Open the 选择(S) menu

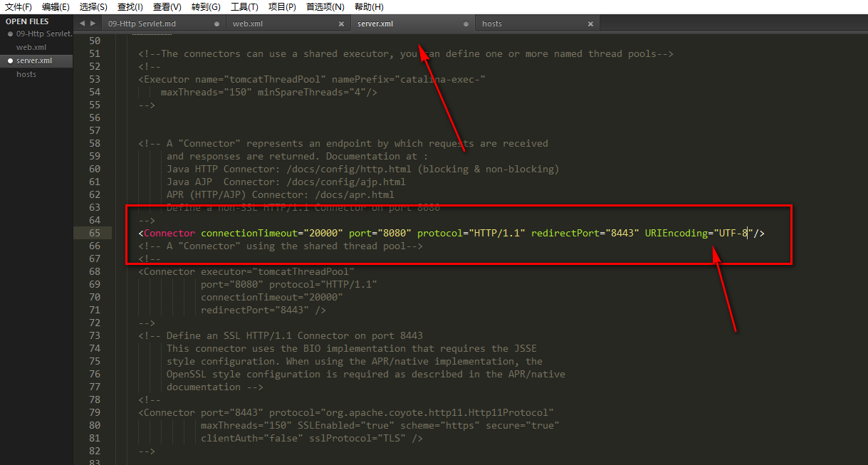point(93,6)
